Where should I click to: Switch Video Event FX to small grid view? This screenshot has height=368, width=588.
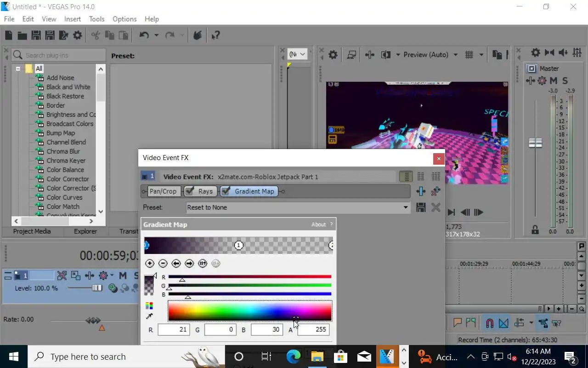(x=421, y=177)
